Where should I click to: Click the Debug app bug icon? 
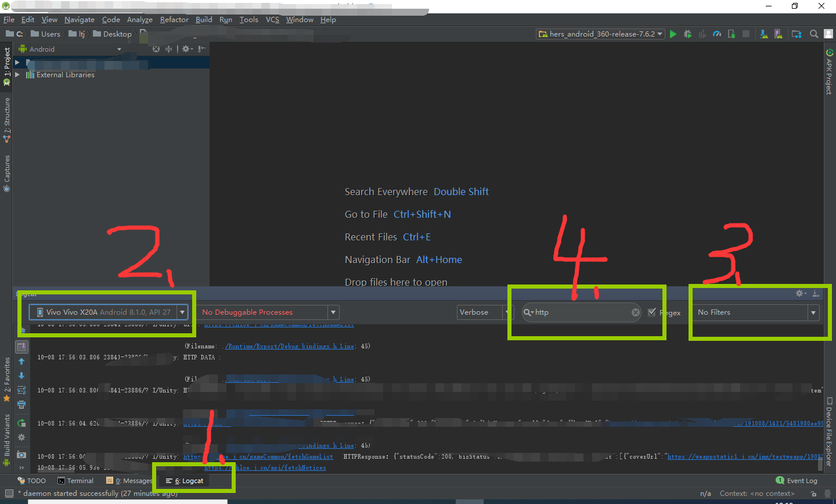(687, 34)
